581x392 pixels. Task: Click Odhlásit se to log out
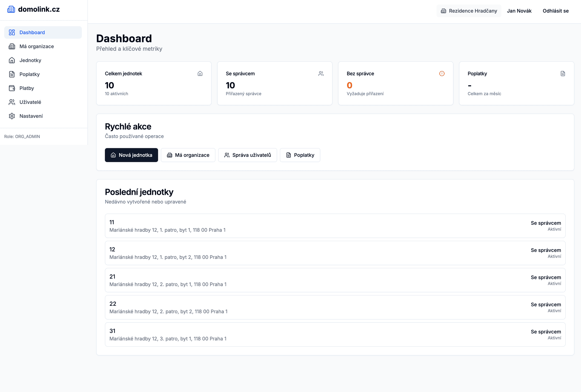[556, 11]
